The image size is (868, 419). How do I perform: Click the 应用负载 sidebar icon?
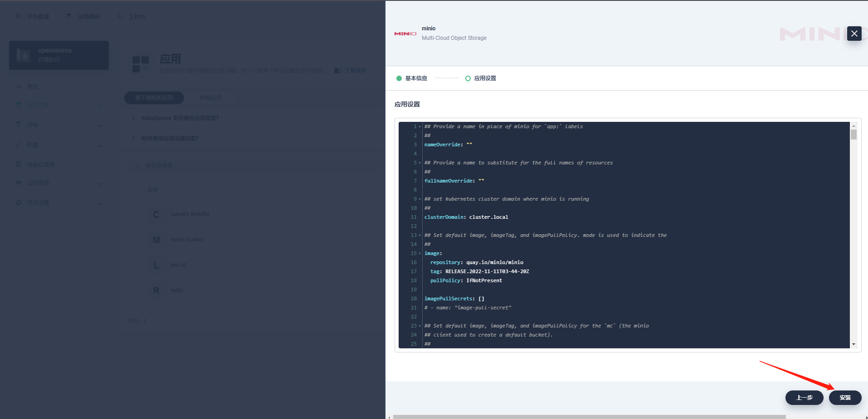(19, 105)
